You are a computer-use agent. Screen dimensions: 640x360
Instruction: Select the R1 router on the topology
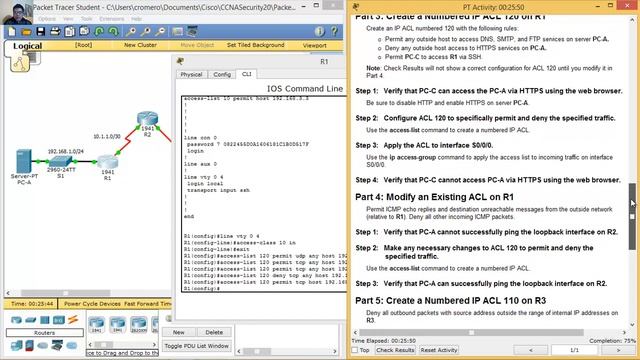[107, 163]
